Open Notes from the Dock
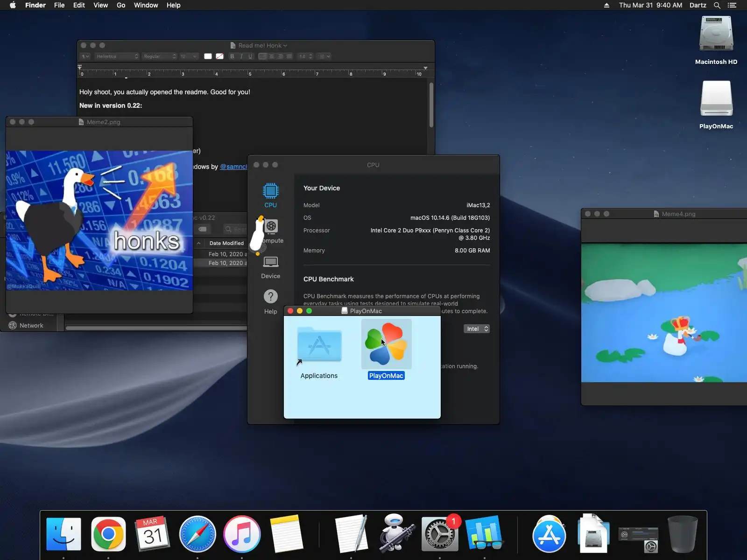 point(286,534)
